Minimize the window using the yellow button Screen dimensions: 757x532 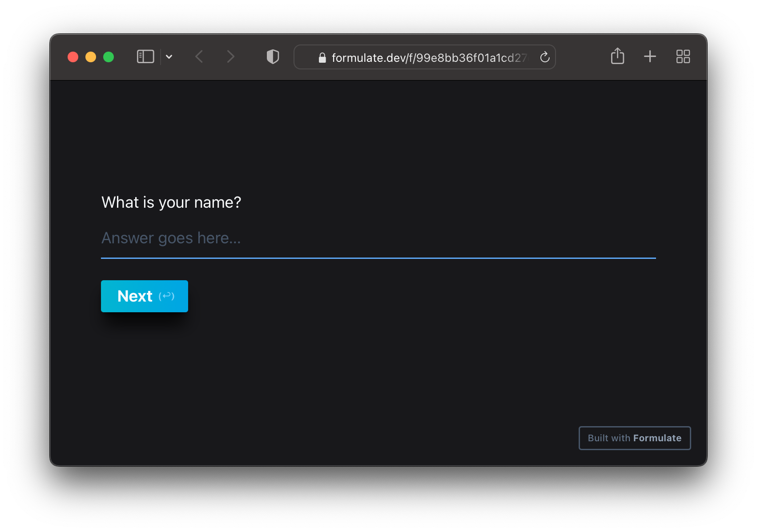(x=91, y=57)
